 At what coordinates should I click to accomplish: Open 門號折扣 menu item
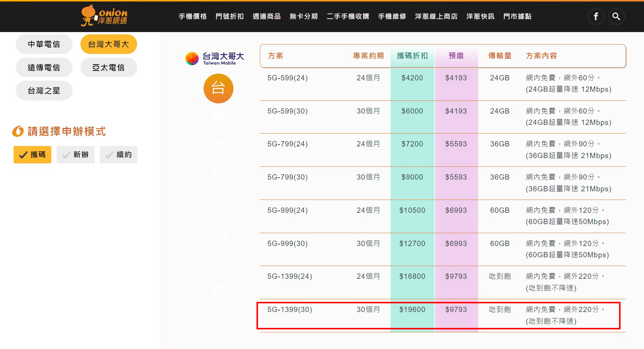click(230, 17)
